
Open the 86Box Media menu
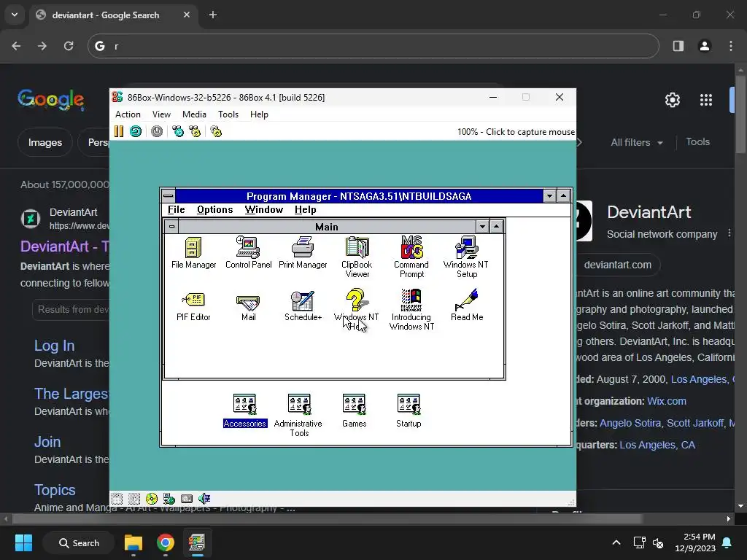(x=194, y=114)
